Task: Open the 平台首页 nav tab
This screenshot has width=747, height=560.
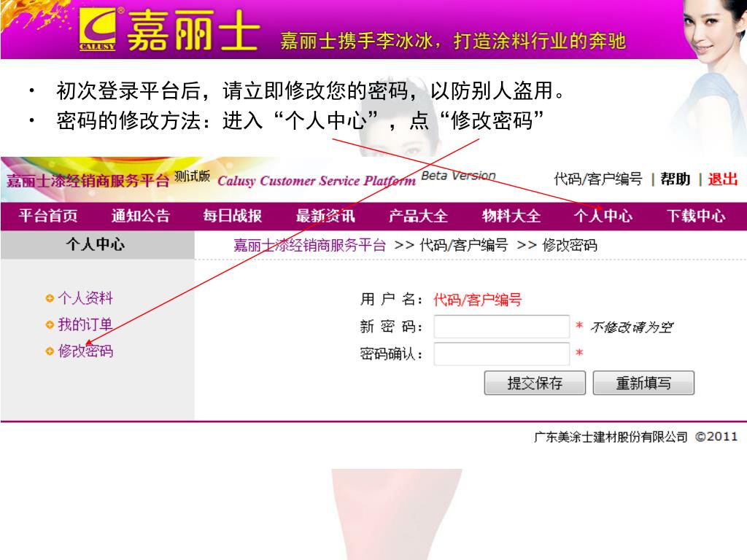Action: coord(48,216)
